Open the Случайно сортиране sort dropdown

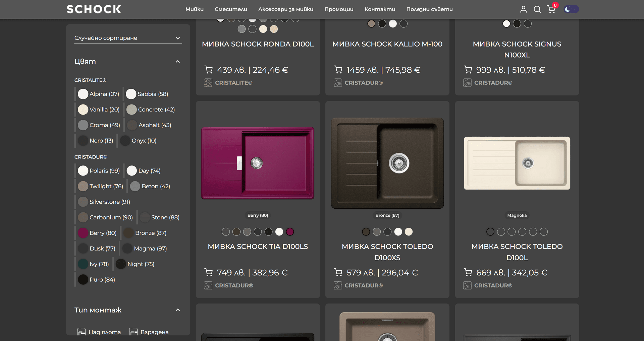128,38
